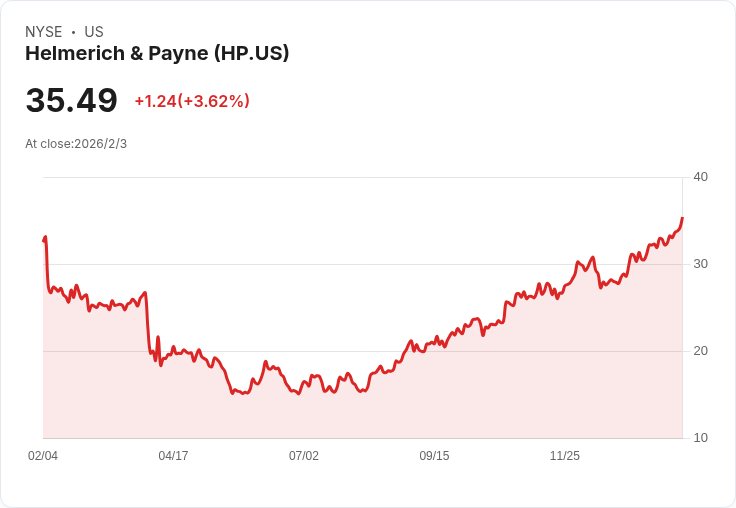Screen dimensions: 736x508
Task: Click the line's low point above 07/02
Action: [x=298, y=393]
